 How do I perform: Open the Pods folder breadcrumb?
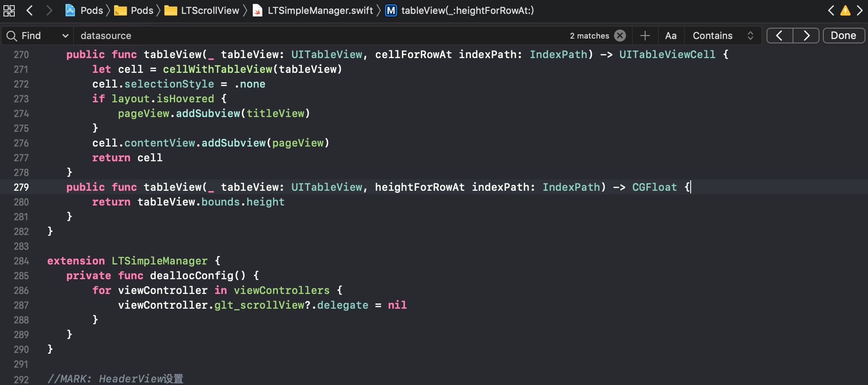click(x=134, y=10)
